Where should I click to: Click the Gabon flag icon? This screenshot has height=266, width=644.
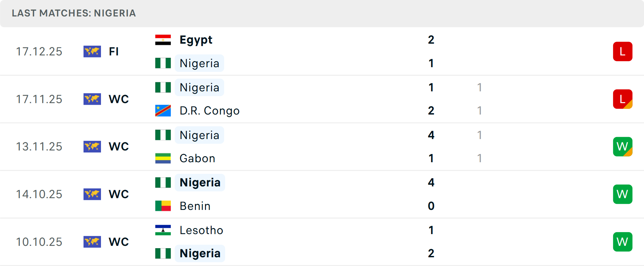pyautogui.click(x=163, y=158)
